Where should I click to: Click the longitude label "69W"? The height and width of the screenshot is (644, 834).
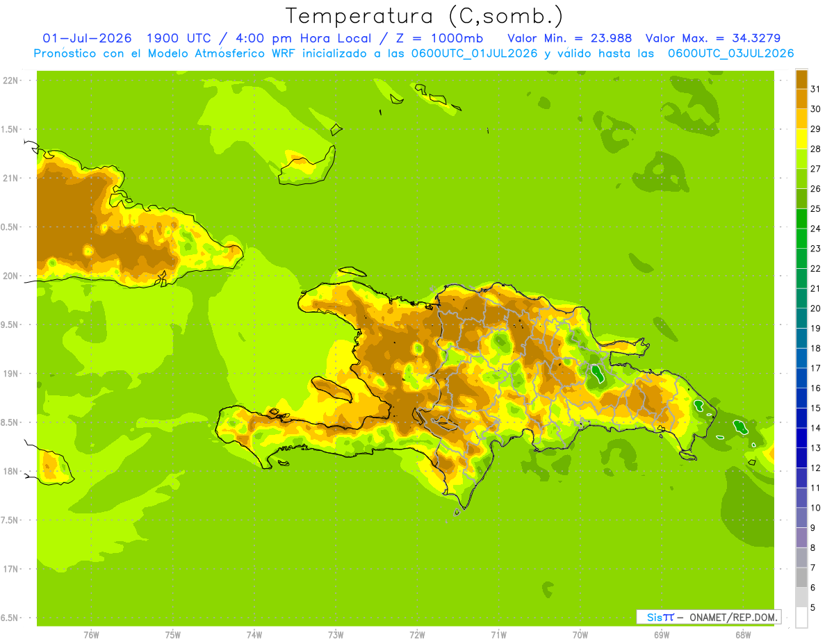[662, 635]
